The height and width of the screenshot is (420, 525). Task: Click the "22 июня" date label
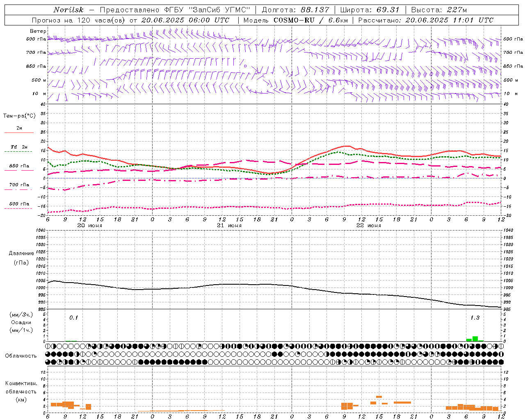pos(368,226)
